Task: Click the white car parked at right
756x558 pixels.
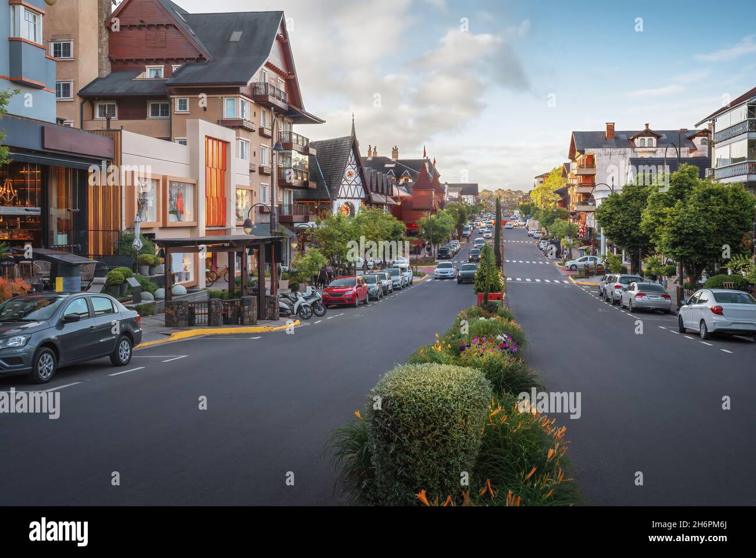Action: tap(718, 312)
